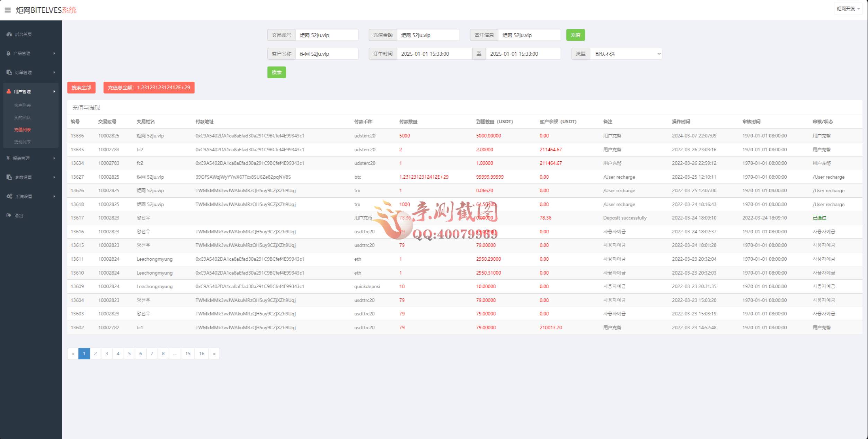Click the user icon for 用户管理

point(9,91)
